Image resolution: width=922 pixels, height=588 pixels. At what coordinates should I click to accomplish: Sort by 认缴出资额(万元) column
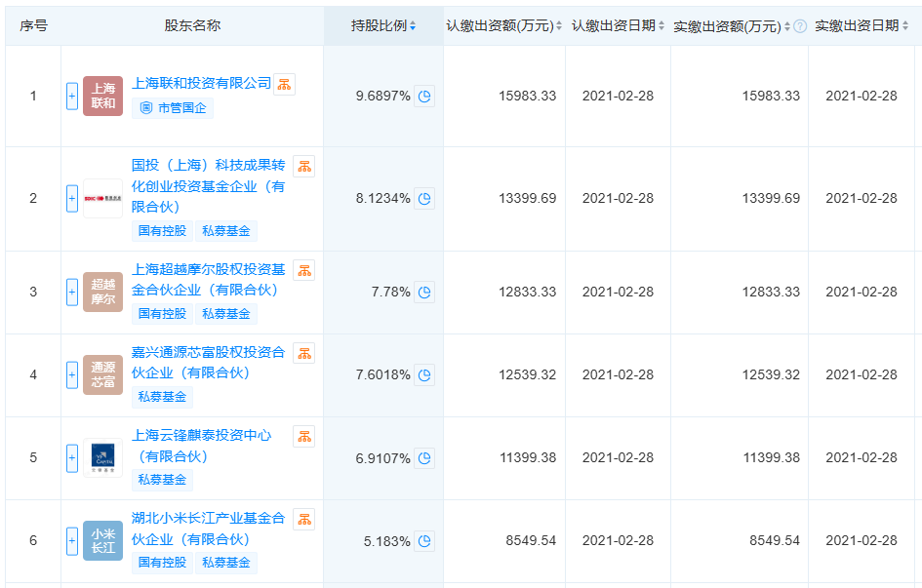[559, 26]
